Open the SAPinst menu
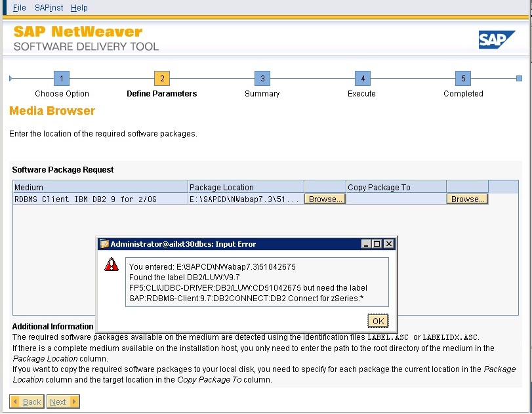 (x=49, y=7)
